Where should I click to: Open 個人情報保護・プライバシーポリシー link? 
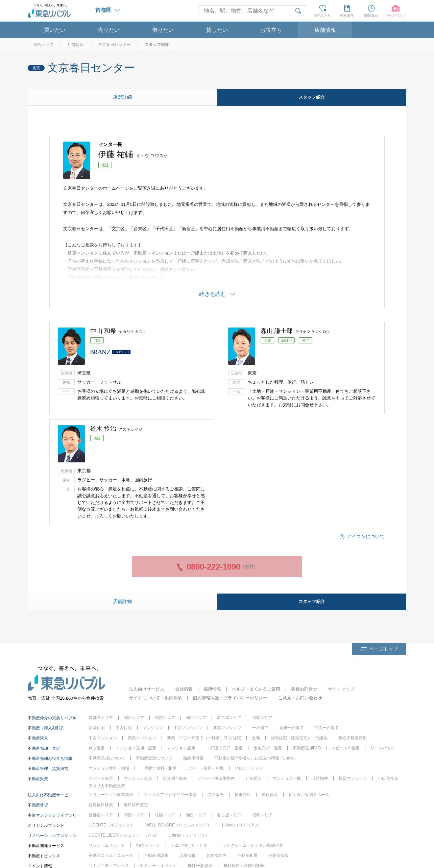(230, 698)
